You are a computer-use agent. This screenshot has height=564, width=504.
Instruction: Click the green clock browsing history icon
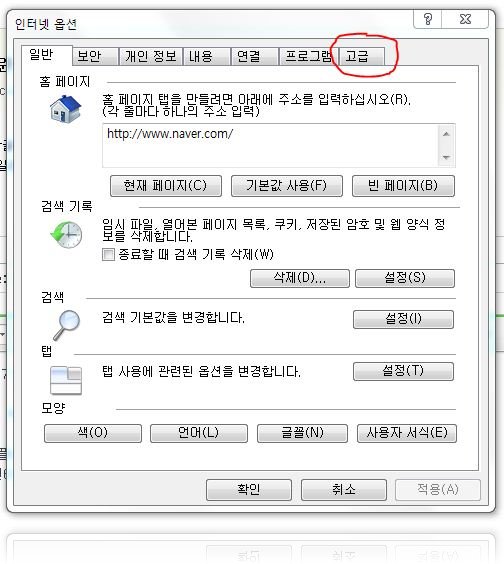[66, 235]
